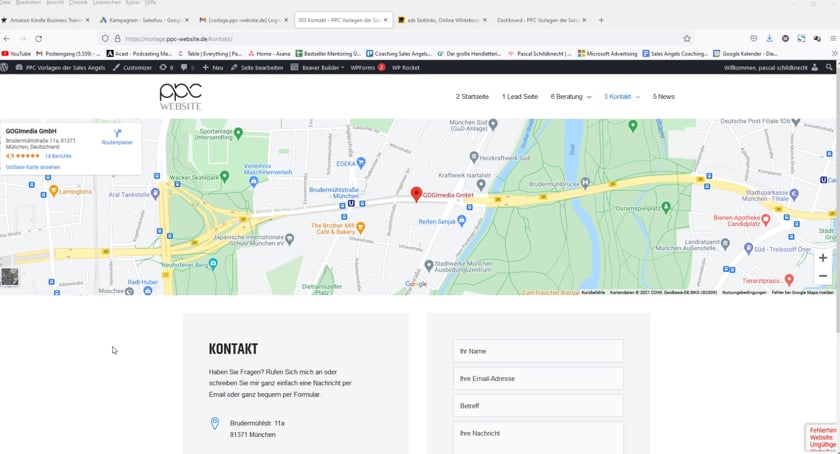The width and height of the screenshot is (840, 454).
Task: Show more bookmarks with the overflow chevron
Action: click(x=834, y=54)
